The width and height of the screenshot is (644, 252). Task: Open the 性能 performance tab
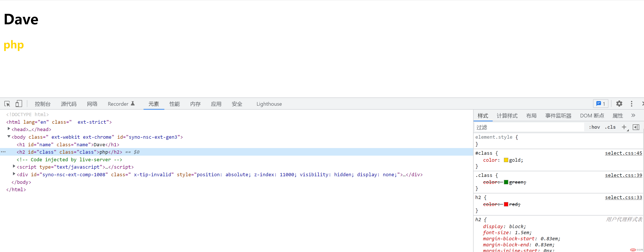(175, 104)
